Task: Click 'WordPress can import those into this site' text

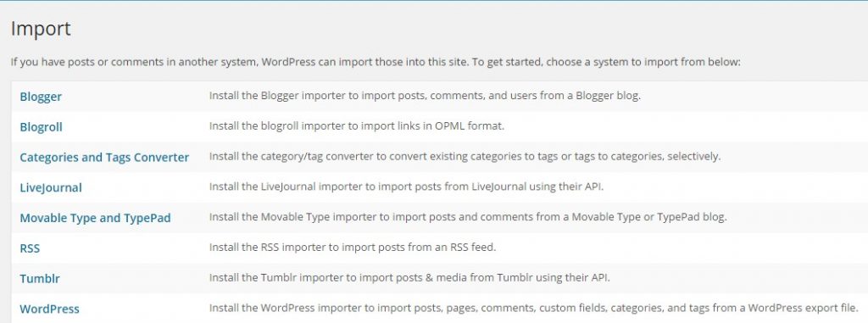Action: [364, 62]
